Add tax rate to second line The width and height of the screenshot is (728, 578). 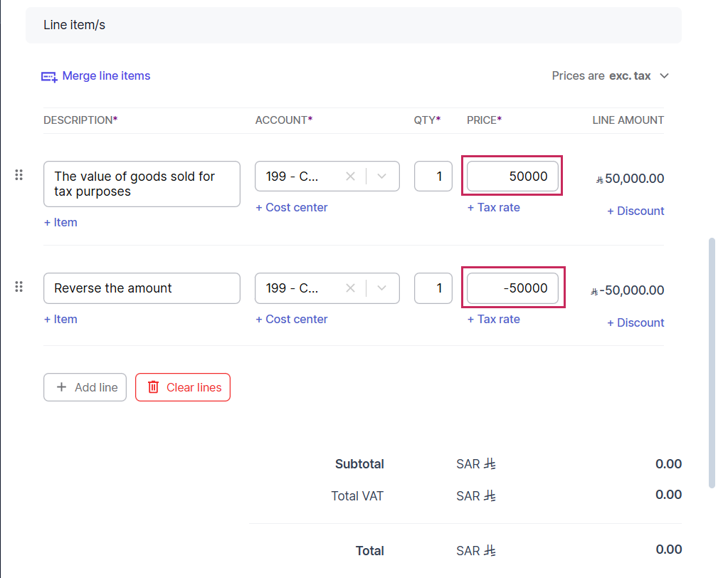(493, 320)
